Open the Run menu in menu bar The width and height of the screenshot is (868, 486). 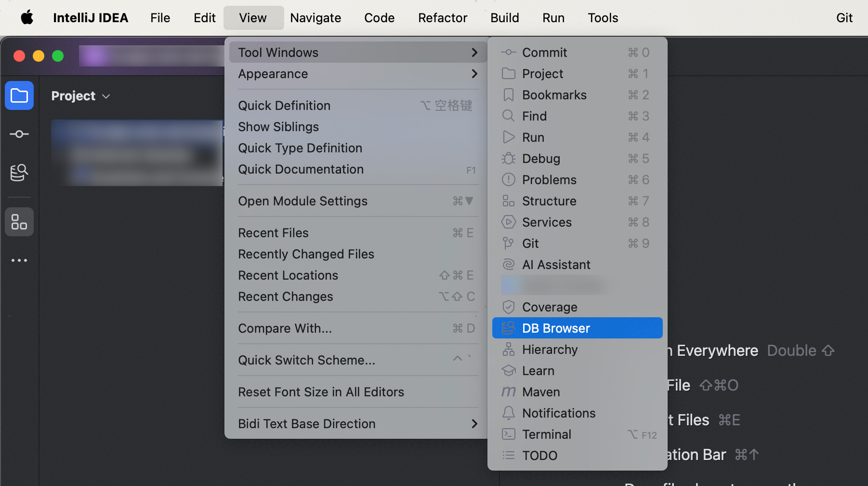point(553,18)
